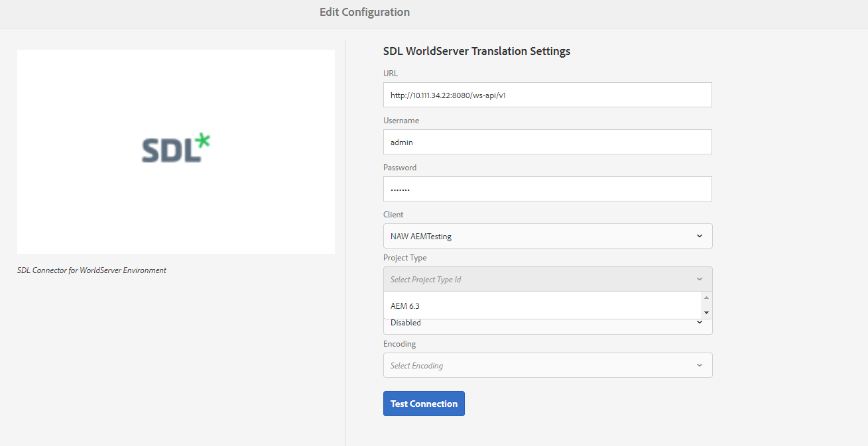Click the SDL Connector for WorldServer Environment caption
The image size is (868, 446).
tap(92, 270)
